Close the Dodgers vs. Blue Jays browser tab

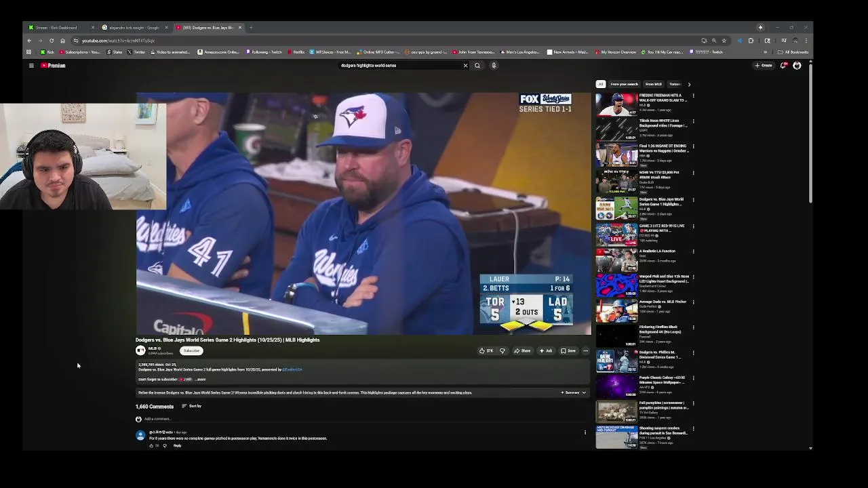point(239,28)
